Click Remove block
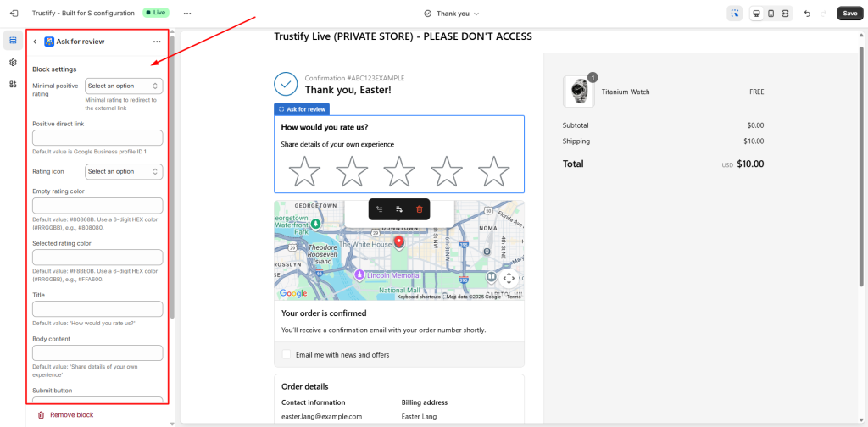 pos(65,415)
